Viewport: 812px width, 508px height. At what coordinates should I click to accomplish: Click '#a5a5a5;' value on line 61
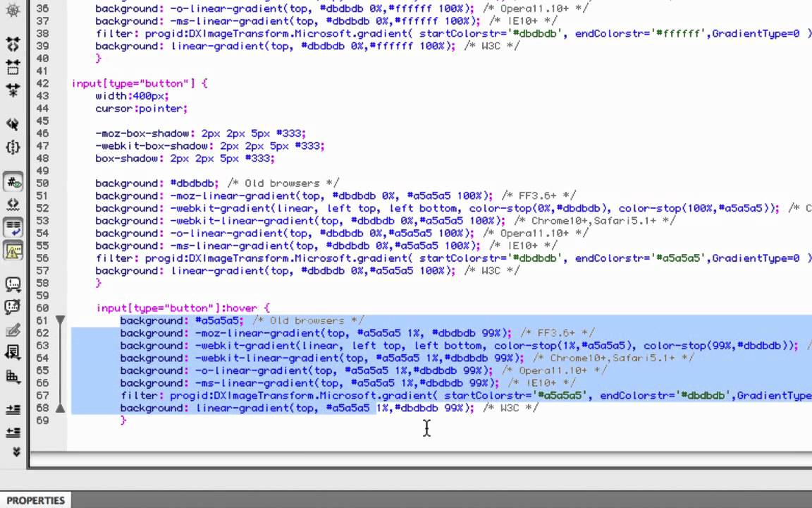point(219,320)
